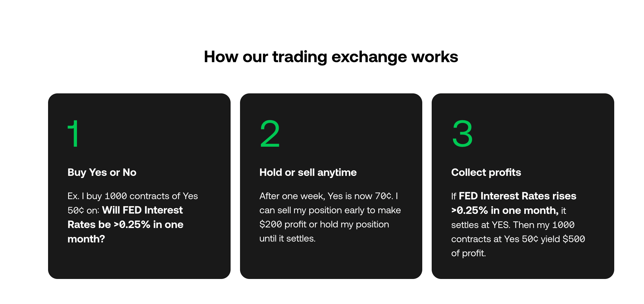Click bold 'FED Interest Rates rises' text
The width and height of the screenshot is (644, 304).
point(517,196)
